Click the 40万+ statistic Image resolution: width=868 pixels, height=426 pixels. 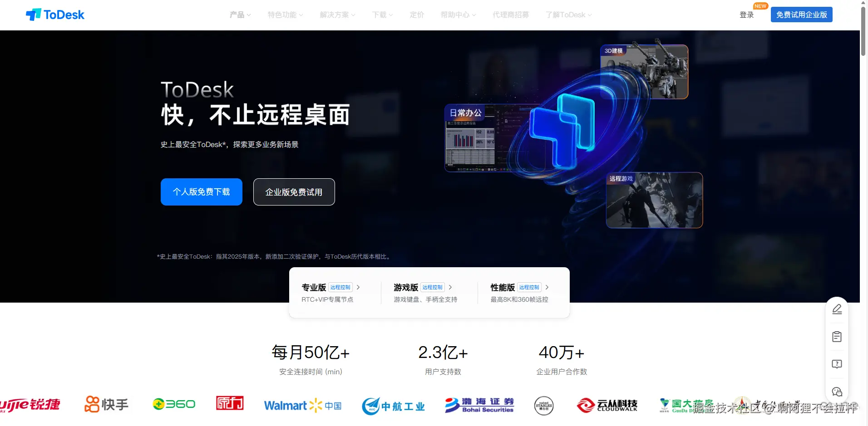coord(562,352)
